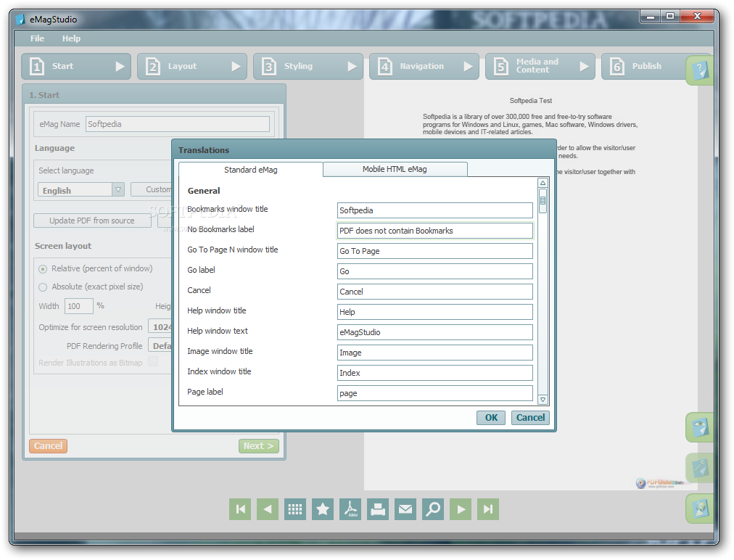The width and height of the screenshot is (734, 560).
Task: Edit the No Bookmarks label field
Action: click(435, 231)
